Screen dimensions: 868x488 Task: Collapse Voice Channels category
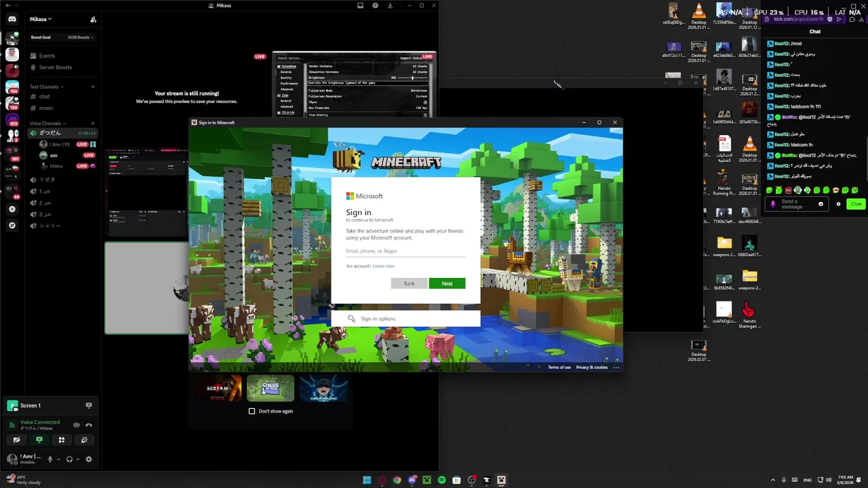point(47,123)
